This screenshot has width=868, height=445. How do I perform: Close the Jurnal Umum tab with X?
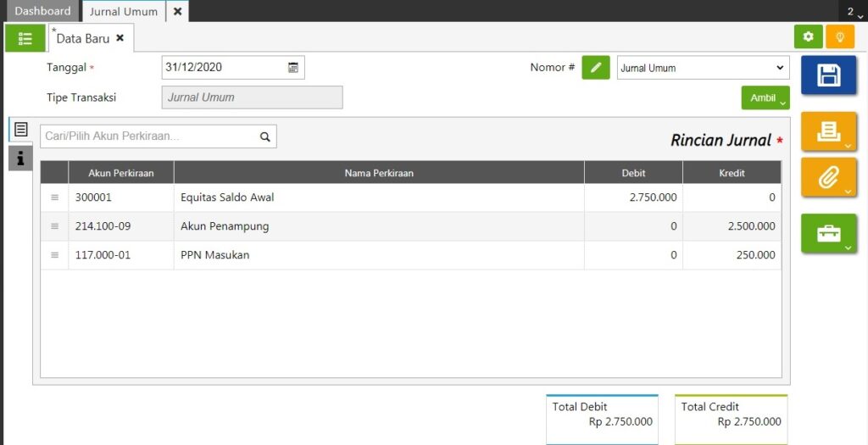click(177, 11)
